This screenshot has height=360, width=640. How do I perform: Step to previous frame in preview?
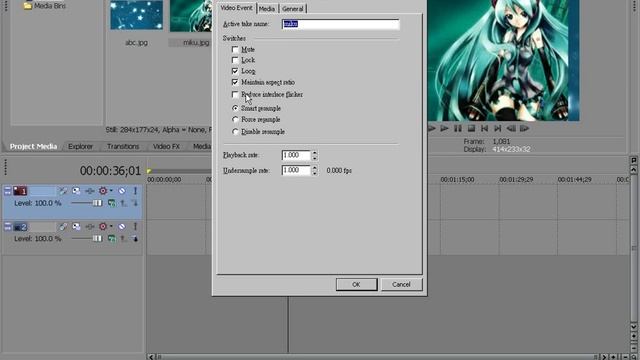click(x=511, y=129)
